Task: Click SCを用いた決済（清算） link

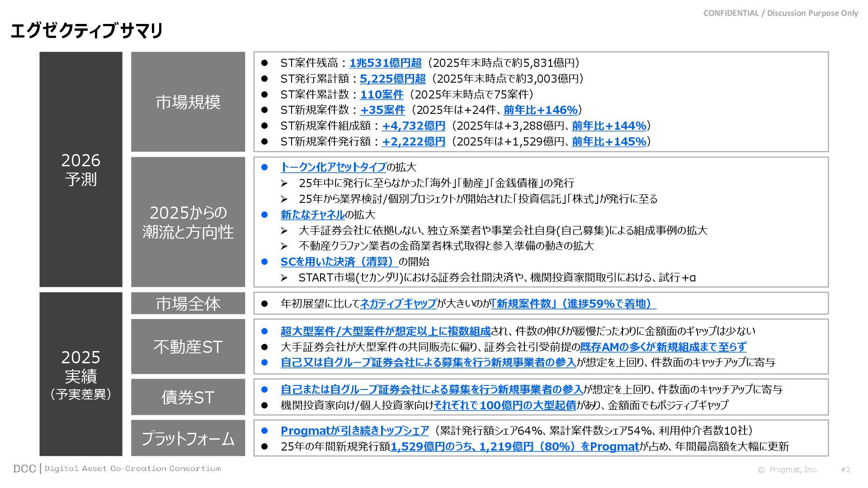Action: [339, 262]
